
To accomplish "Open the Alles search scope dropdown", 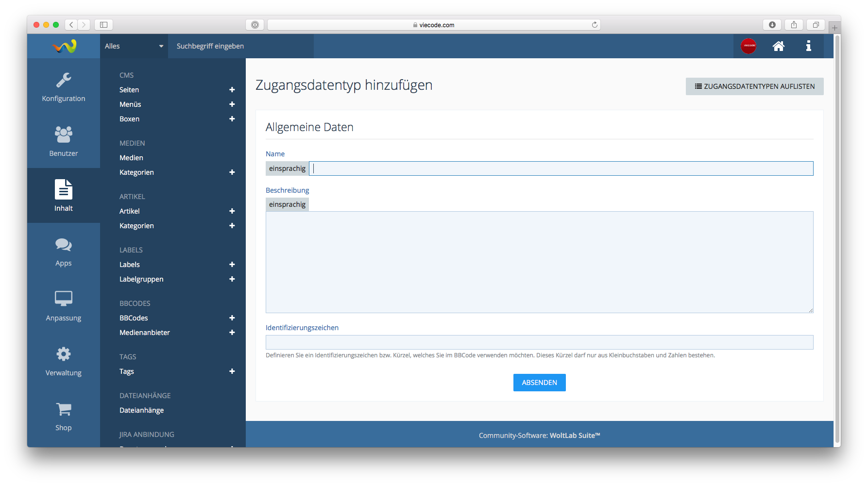I will coord(134,46).
